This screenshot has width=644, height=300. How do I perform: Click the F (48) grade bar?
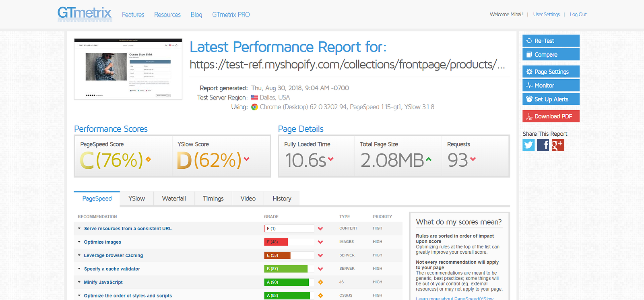point(289,242)
